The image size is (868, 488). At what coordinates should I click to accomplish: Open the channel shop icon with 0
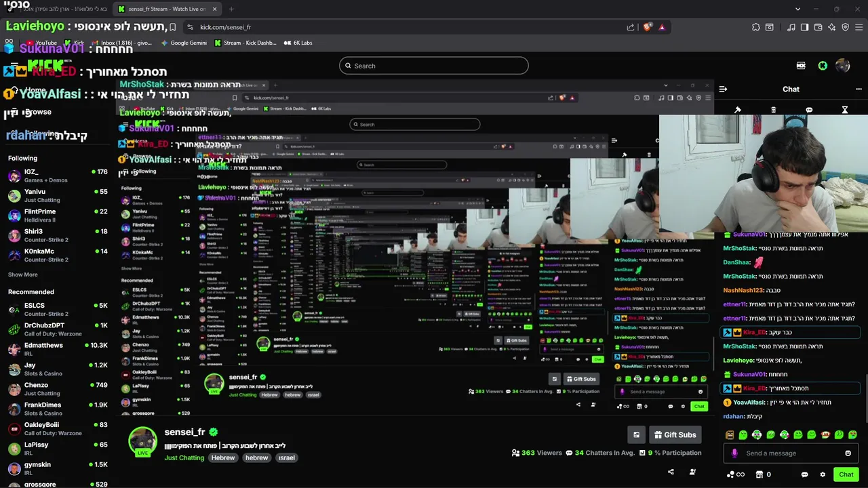(763, 474)
